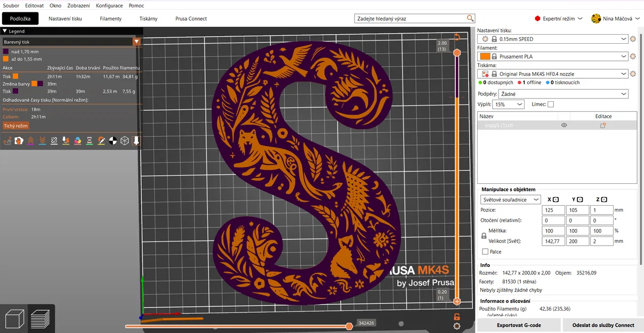The image size is (644, 333).
Task: Click the vertical slider settings cog icon
Action: tap(457, 326)
